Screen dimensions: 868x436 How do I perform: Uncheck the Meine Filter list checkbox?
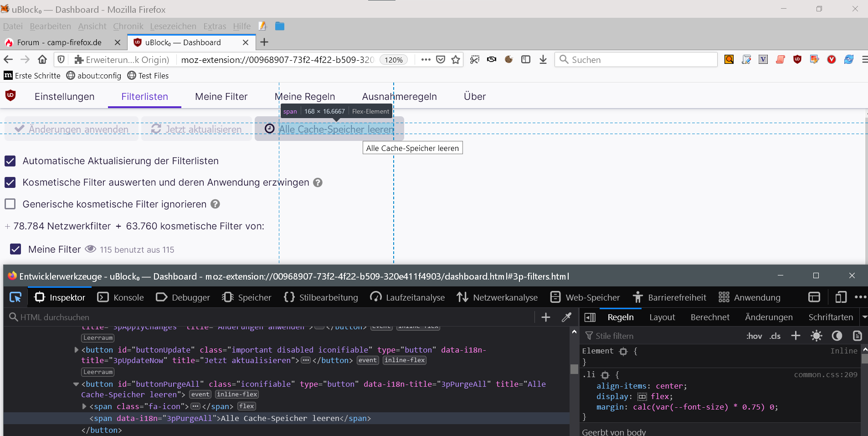[x=15, y=249]
